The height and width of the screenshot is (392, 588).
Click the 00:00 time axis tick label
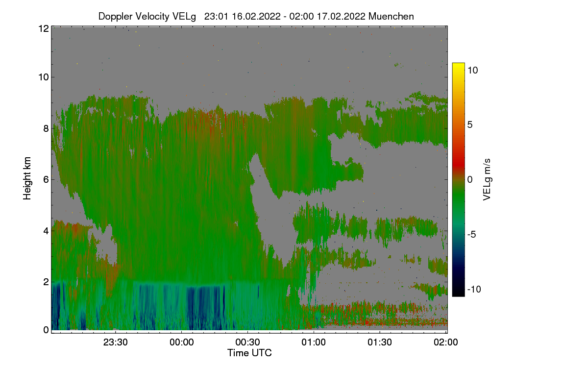[182, 342]
